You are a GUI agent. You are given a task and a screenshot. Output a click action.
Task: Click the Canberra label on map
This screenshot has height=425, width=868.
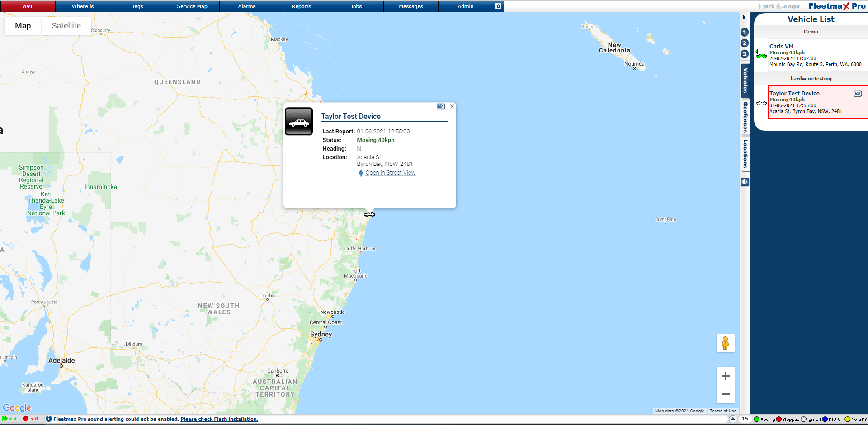[x=278, y=371]
